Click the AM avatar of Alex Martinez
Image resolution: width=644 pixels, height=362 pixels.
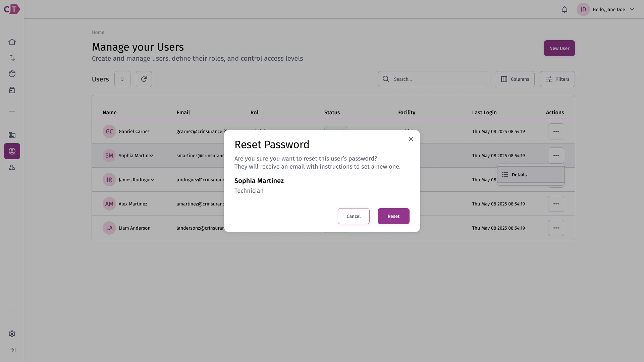click(x=109, y=204)
